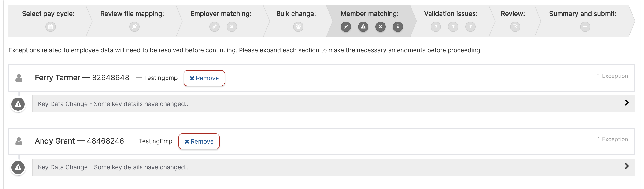This screenshot has height=189, width=644.
Task: Click the pencil icon under Member matching
Action: click(x=346, y=26)
